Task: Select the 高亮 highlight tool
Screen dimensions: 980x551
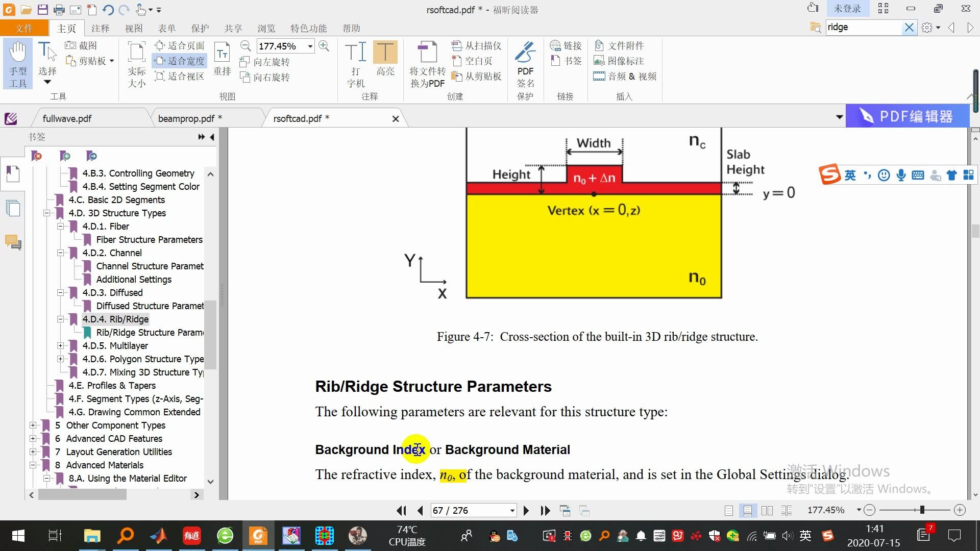Action: pyautogui.click(x=385, y=61)
